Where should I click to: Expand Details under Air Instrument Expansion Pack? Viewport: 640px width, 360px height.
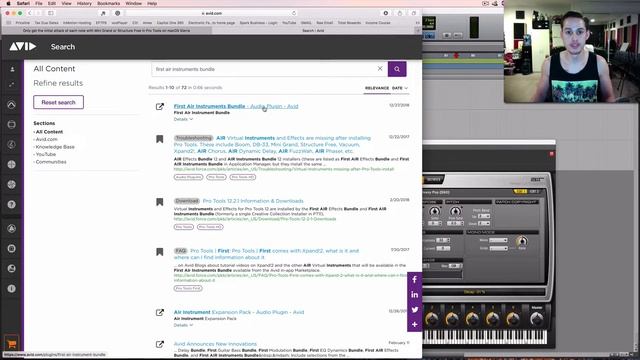click(x=183, y=325)
